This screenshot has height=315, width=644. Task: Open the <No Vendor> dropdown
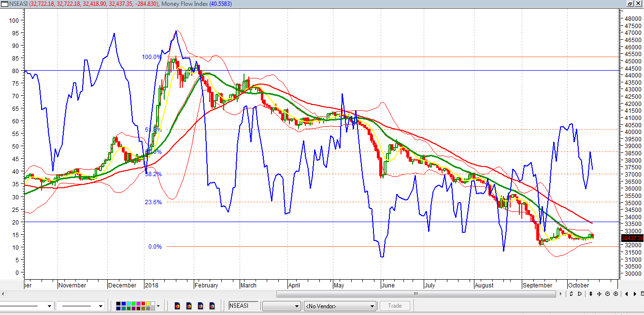pos(340,306)
